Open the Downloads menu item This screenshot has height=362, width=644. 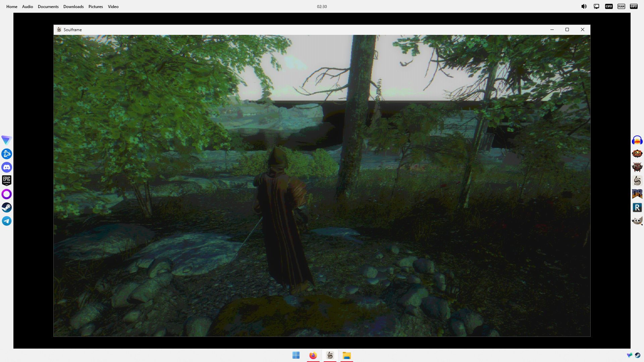[x=73, y=7]
